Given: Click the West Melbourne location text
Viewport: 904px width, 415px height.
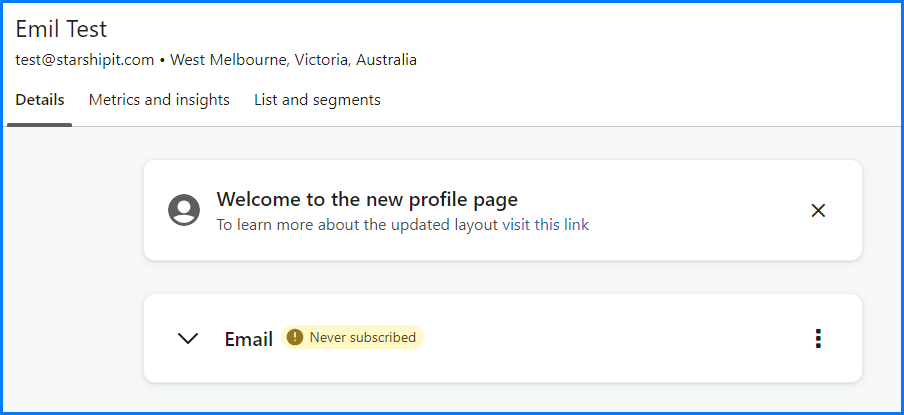Looking at the screenshot, I should 293,60.
